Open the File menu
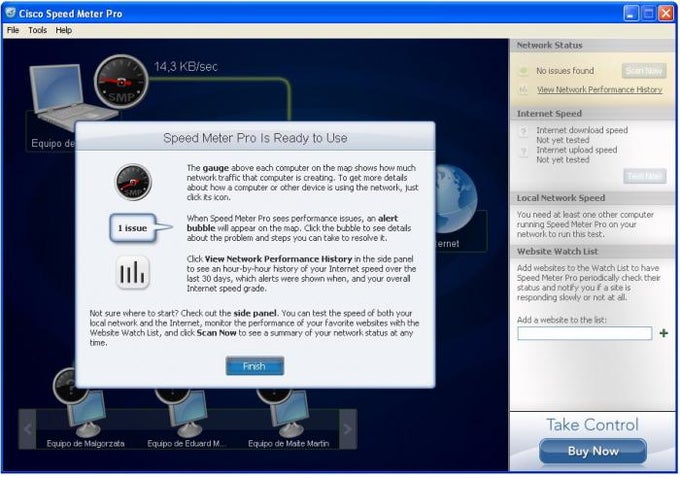Image resolution: width=680 pixels, height=478 pixels. [x=13, y=30]
